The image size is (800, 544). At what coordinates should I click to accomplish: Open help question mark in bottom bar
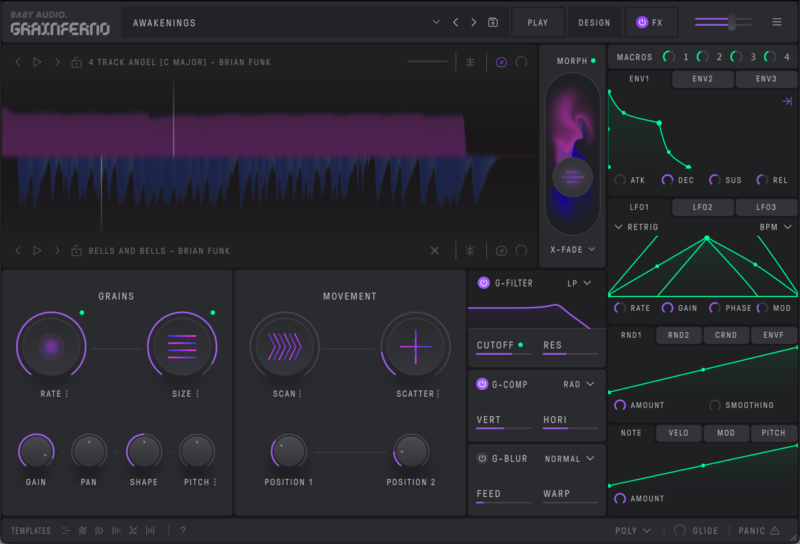(x=183, y=531)
